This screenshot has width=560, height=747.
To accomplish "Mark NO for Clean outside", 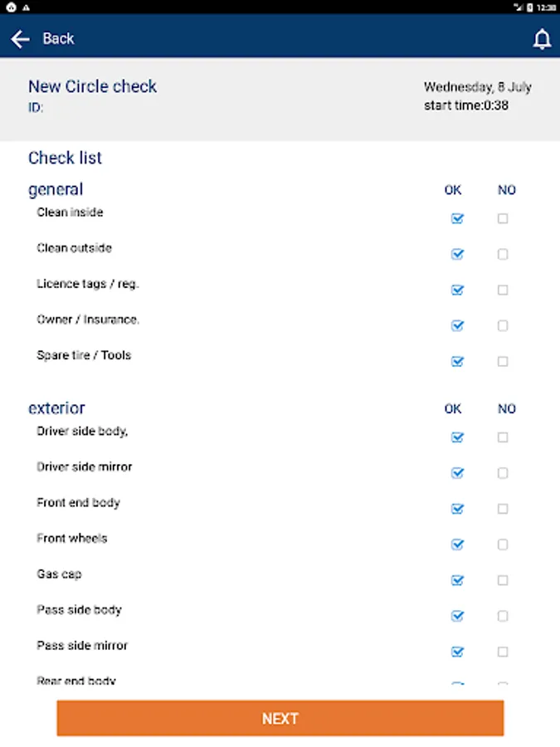I will click(x=503, y=255).
